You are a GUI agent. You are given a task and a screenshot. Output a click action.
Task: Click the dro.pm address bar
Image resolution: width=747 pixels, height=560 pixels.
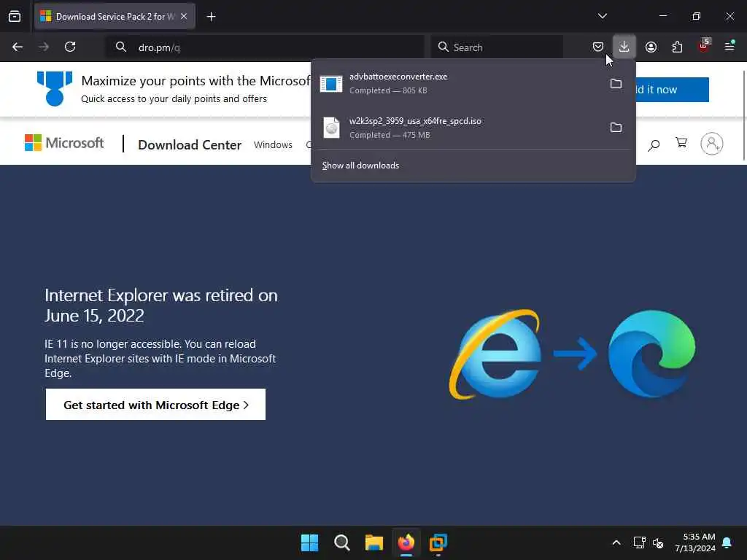(x=264, y=47)
